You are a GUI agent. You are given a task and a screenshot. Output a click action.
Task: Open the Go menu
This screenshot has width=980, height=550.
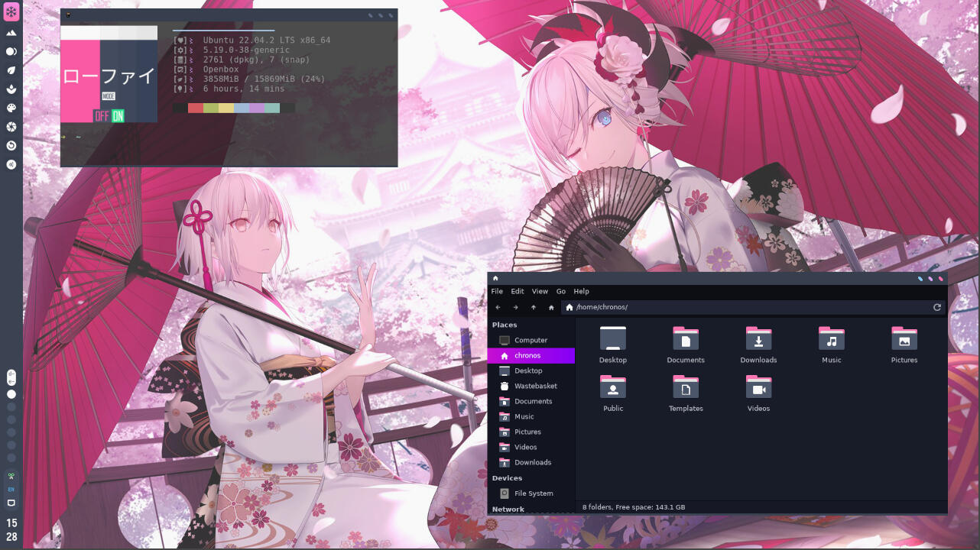tap(561, 291)
